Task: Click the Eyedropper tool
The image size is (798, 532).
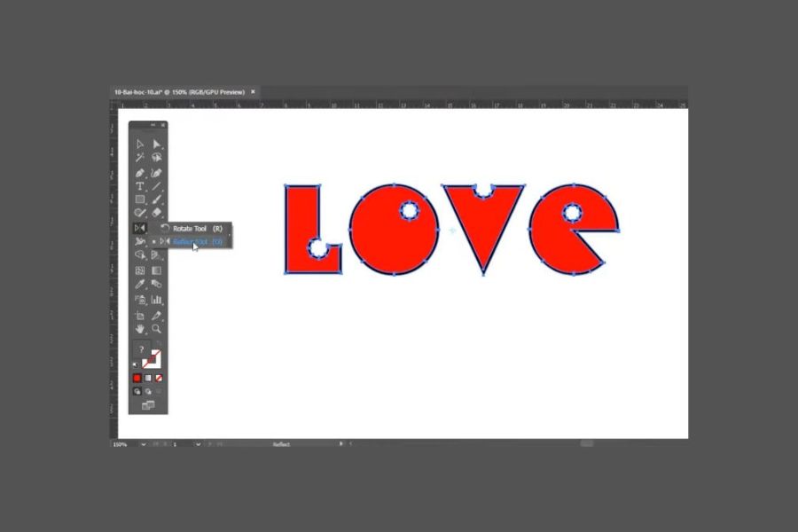Action: tap(140, 285)
